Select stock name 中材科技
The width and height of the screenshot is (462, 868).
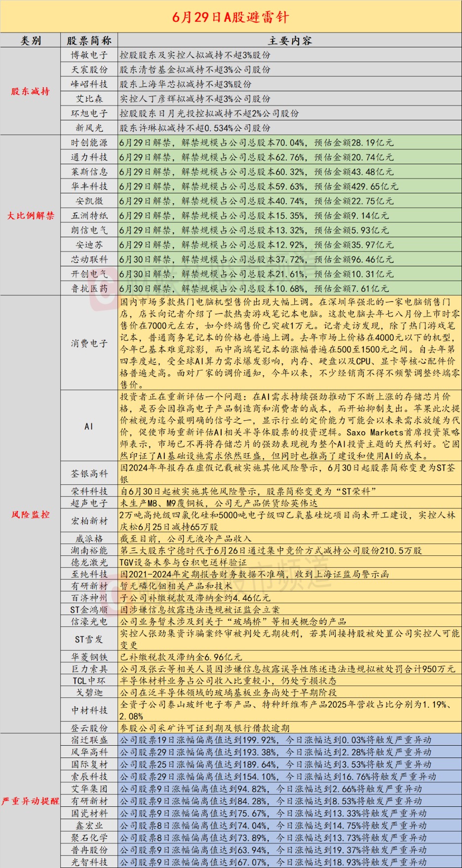[89, 710]
